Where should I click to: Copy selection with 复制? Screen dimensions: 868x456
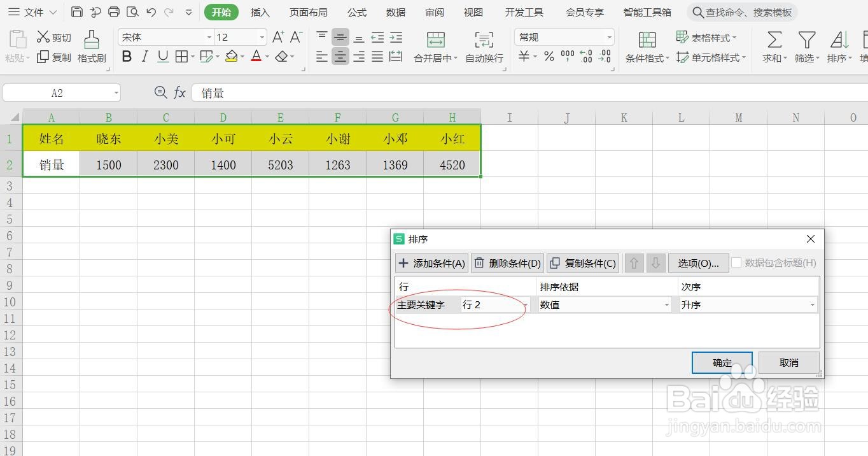coord(54,57)
